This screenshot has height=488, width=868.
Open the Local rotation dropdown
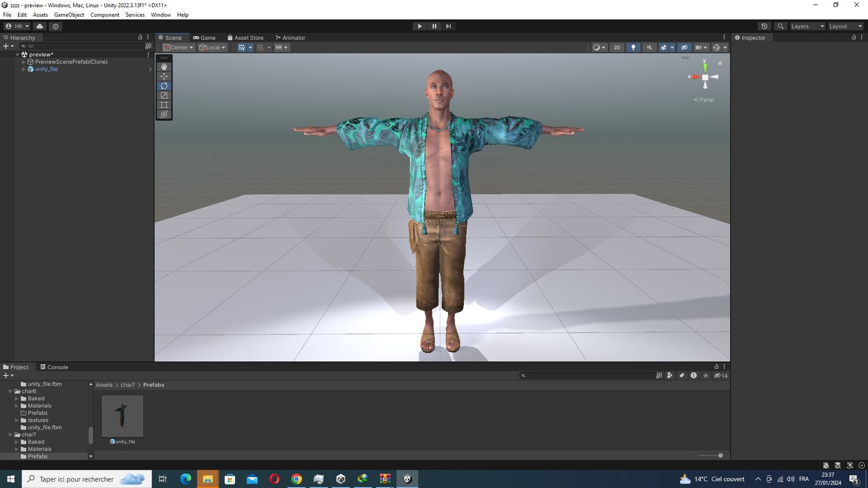point(212,47)
